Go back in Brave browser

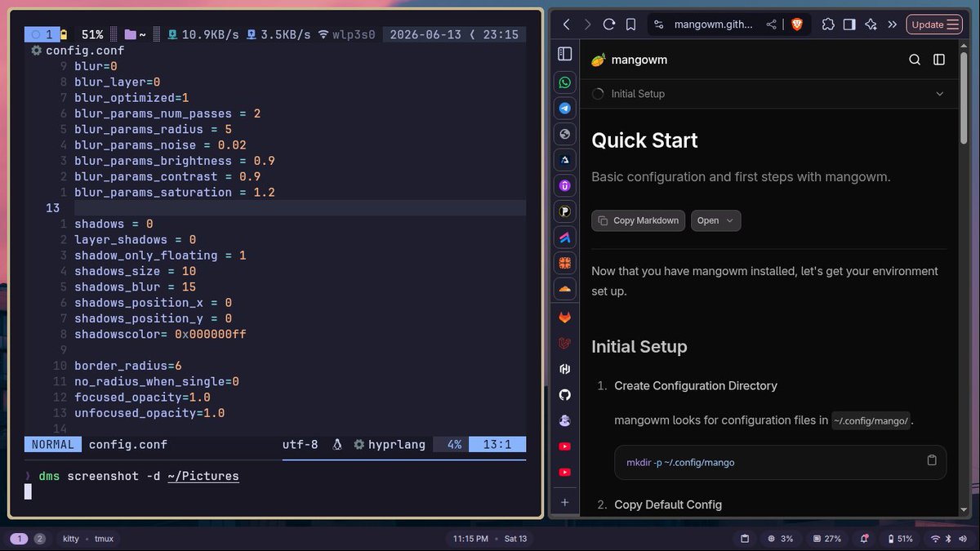566,24
